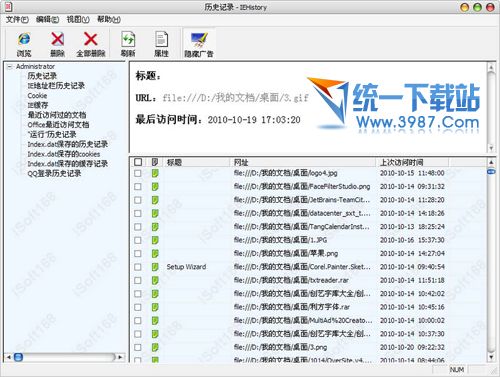The height and width of the screenshot is (377, 500).
Task: Check the box for JetBrains-TeamCit row
Action: [138, 200]
